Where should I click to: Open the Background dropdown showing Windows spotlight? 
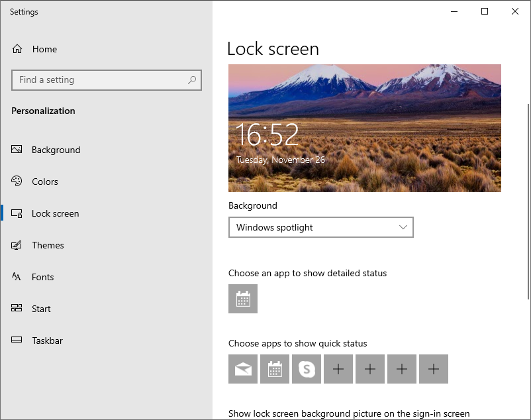point(321,227)
